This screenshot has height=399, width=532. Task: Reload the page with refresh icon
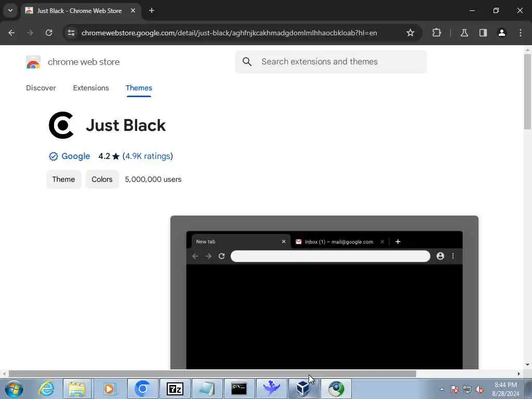click(x=49, y=33)
